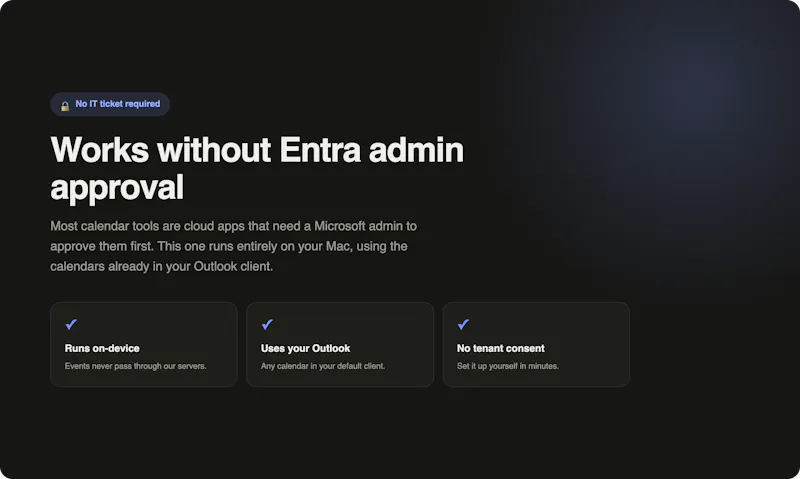Image resolution: width=800 pixels, height=479 pixels.
Task: Click the 'No tenant consent' card title
Action: 501,348
